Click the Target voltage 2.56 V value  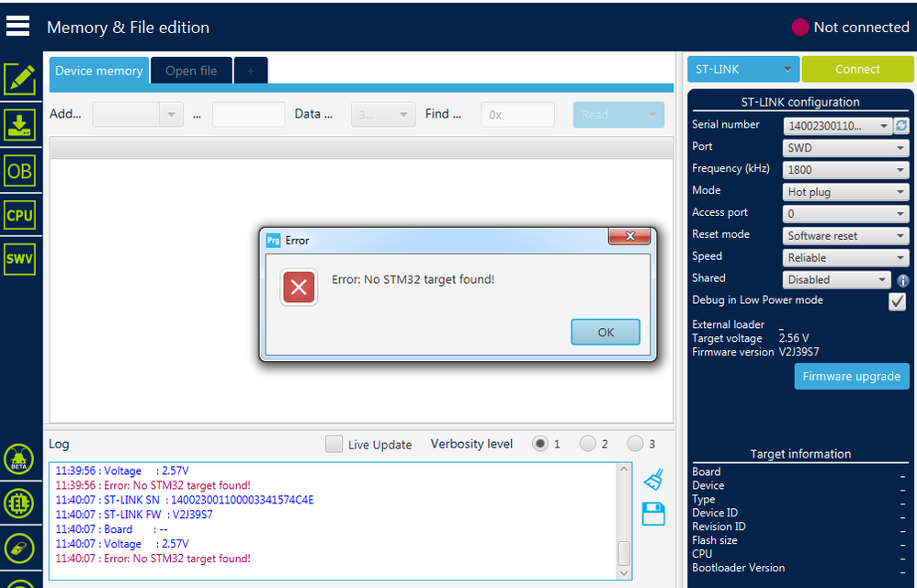[794, 338]
